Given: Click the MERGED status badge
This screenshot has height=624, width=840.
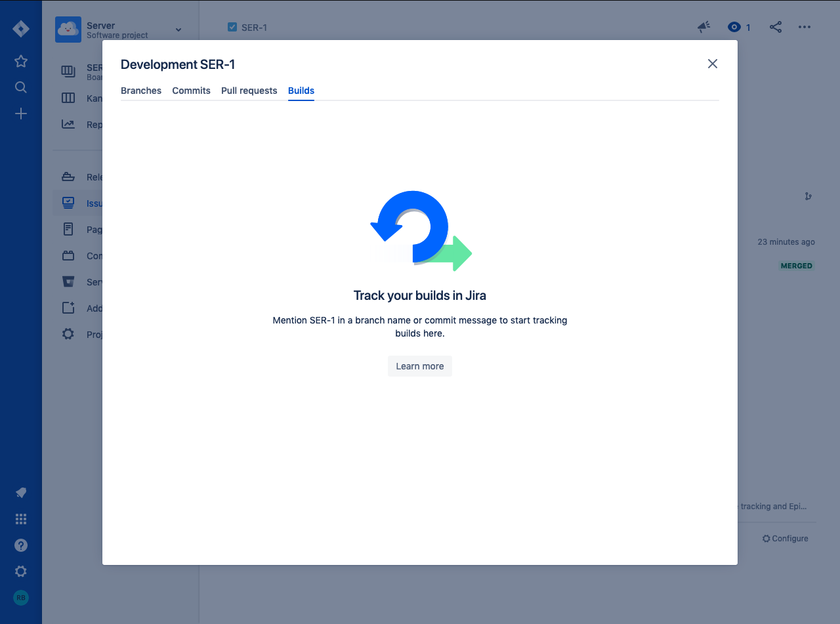Looking at the screenshot, I should 797,266.
